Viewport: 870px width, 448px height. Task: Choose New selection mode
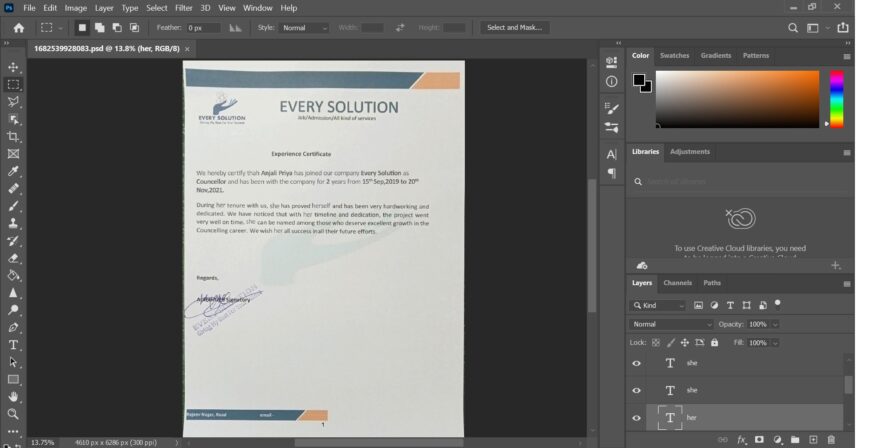coord(82,27)
